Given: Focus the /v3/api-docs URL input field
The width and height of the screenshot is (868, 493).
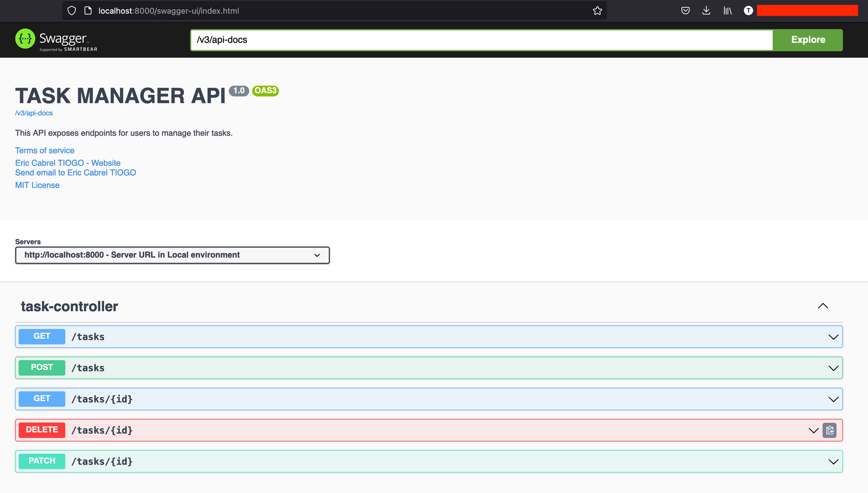Looking at the screenshot, I should point(481,40).
